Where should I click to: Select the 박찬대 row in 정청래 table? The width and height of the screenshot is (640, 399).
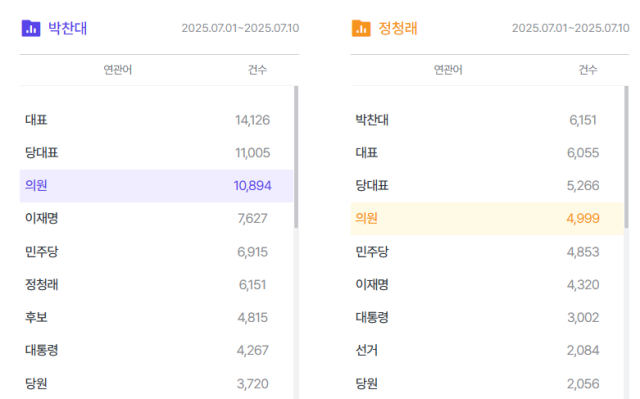point(487,120)
